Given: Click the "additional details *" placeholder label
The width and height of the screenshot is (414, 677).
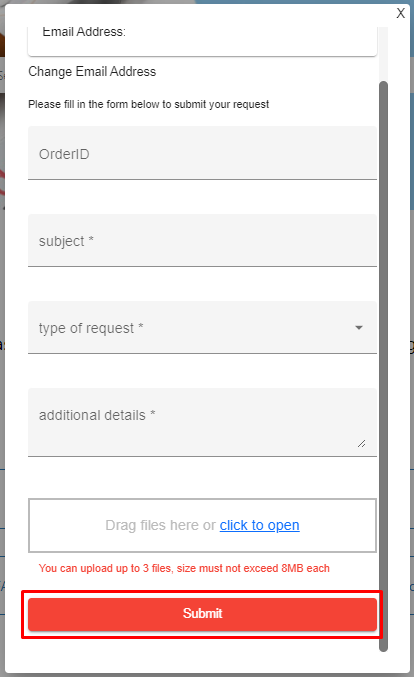Looking at the screenshot, I should [x=97, y=415].
